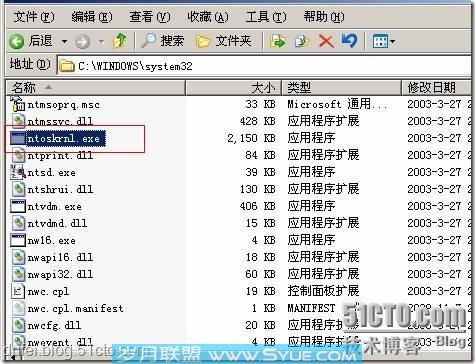Sort by the 修改日期 column header
475x364 pixels.
coord(437,88)
